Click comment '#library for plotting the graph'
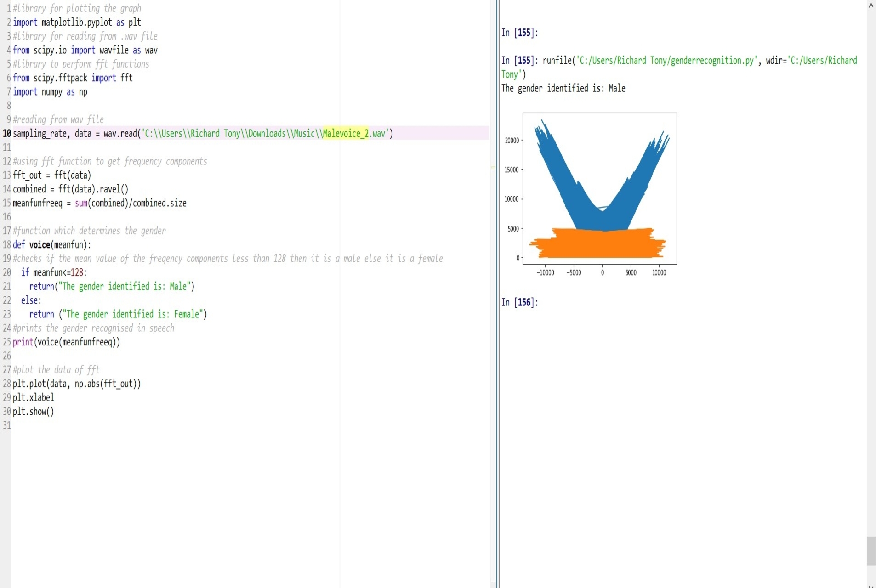 pos(77,8)
